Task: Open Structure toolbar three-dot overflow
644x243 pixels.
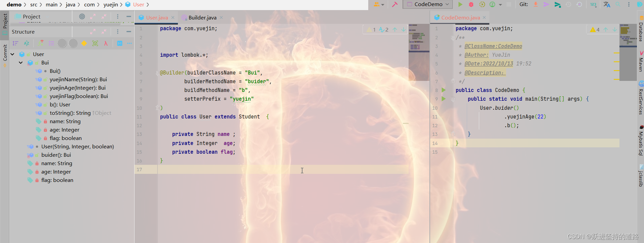Action: tap(129, 43)
